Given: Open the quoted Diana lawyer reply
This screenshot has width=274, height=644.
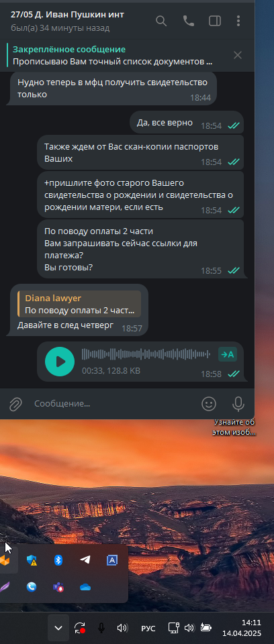Looking at the screenshot, I should click(79, 304).
